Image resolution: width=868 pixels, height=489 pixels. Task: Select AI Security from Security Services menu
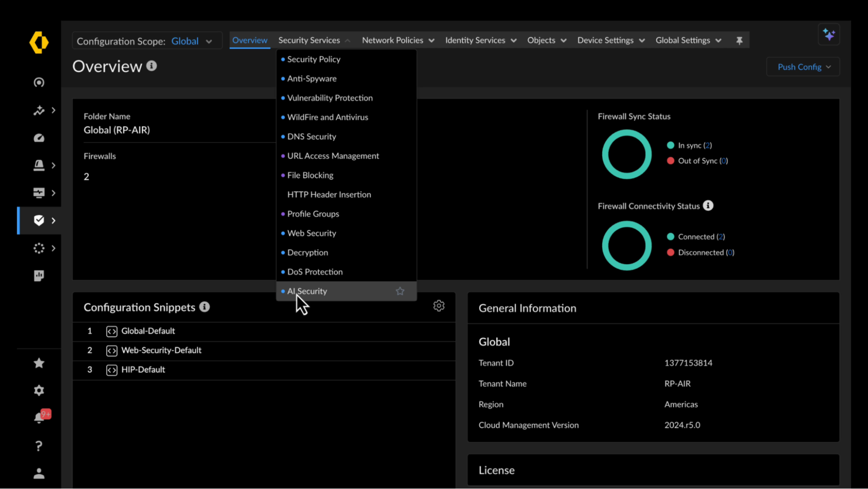[307, 291]
